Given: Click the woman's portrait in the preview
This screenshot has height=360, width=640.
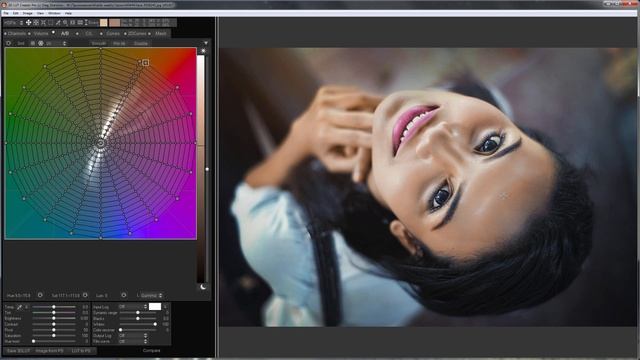Looking at the screenshot, I should [428, 187].
